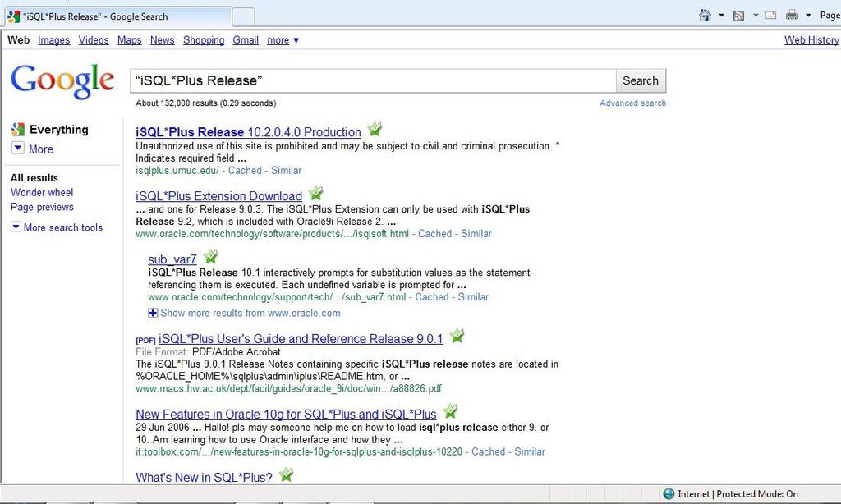Expand More search categories in sidebar
Screen dimensions: 841x504
[32, 149]
